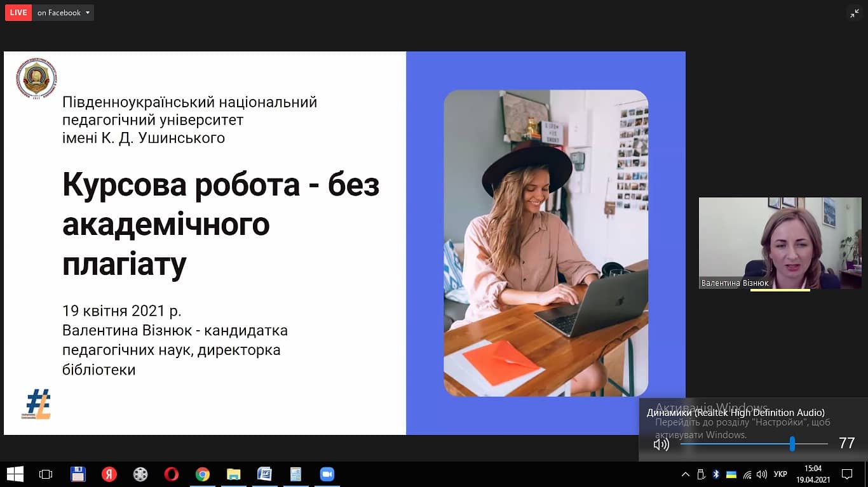The image size is (868, 487).
Task: Click the floppy disk save icon
Action: [x=78, y=474]
